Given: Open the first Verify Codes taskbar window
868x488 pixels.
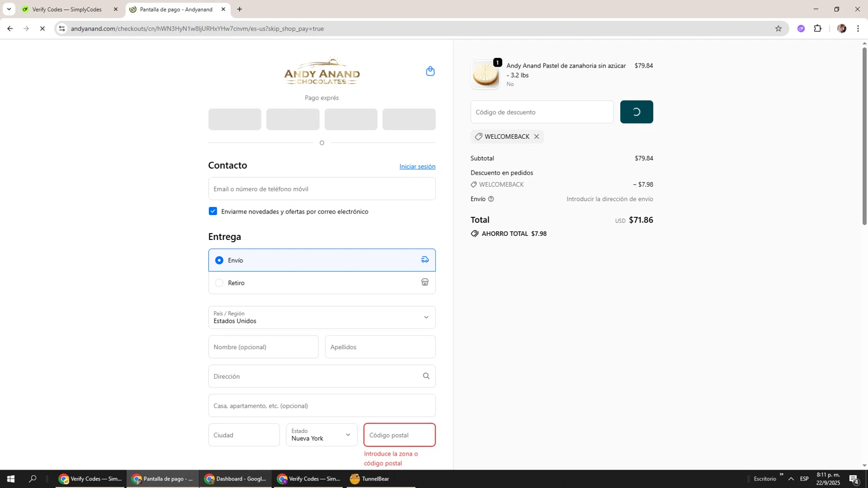Looking at the screenshot, I should [90, 479].
